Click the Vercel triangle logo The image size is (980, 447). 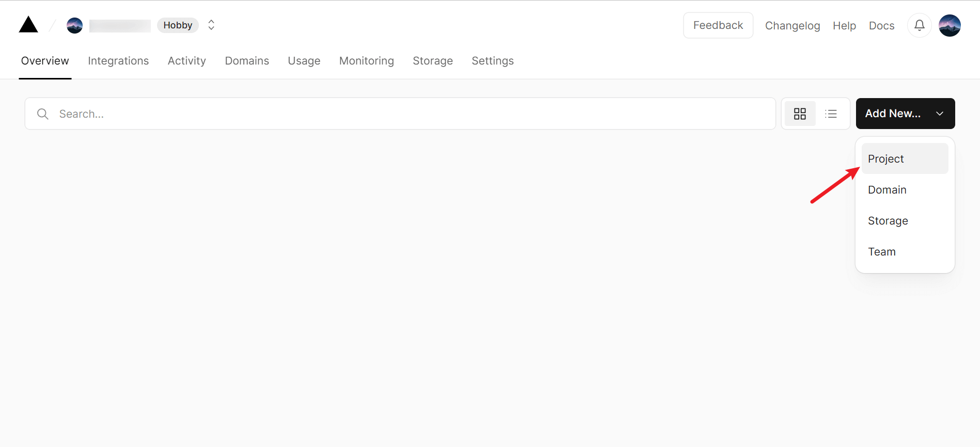point(28,25)
